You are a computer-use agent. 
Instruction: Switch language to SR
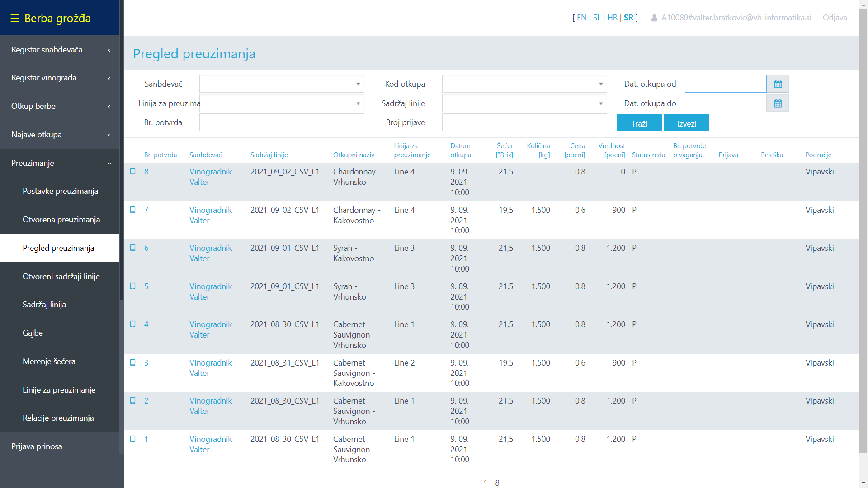pos(629,18)
